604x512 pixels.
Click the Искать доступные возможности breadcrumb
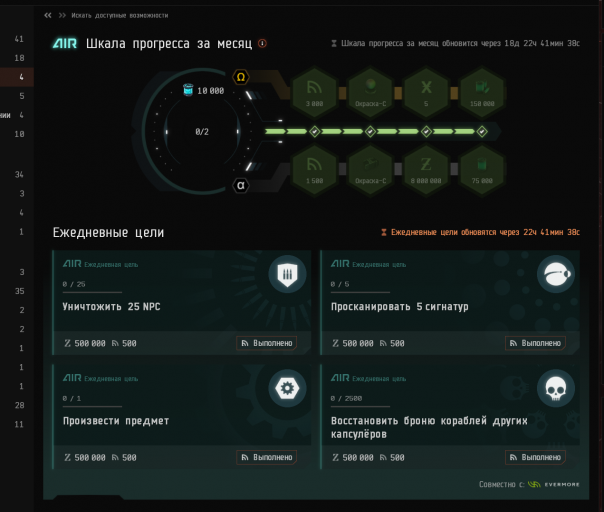coord(120,15)
